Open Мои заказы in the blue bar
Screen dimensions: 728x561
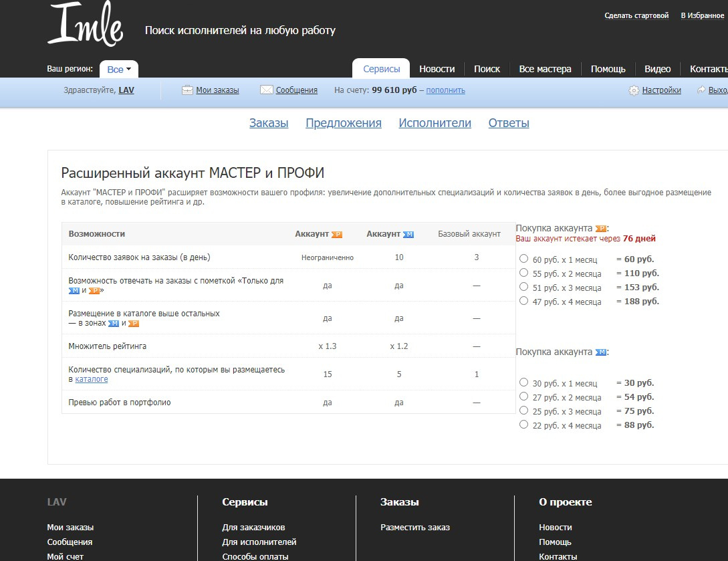(217, 90)
